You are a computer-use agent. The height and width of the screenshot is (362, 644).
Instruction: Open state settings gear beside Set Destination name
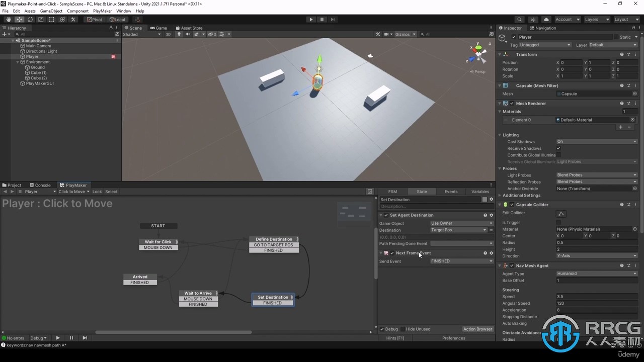[x=492, y=200]
